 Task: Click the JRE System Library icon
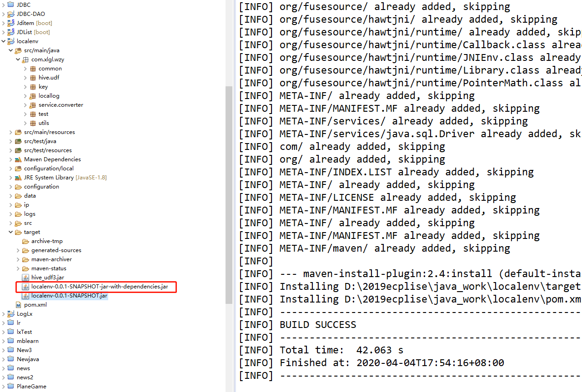click(18, 177)
